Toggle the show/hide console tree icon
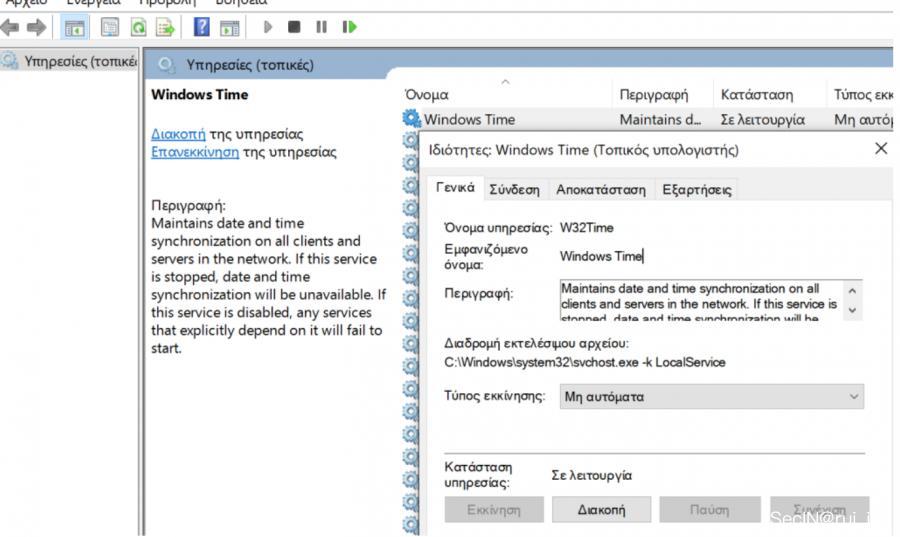The width and height of the screenshot is (900, 537). pyautogui.click(x=75, y=28)
